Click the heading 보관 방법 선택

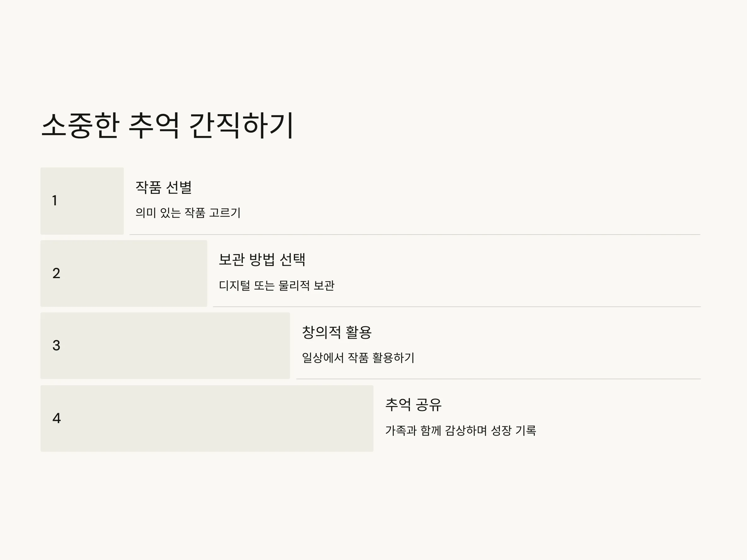click(x=262, y=259)
